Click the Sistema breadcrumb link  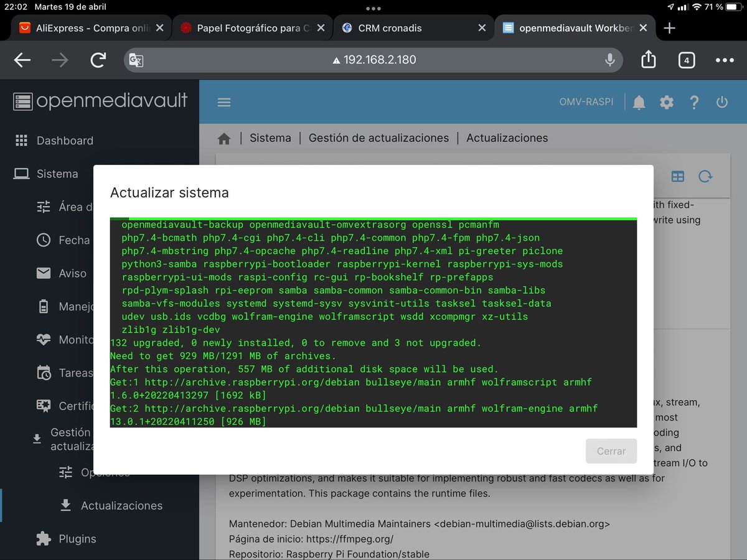point(270,138)
